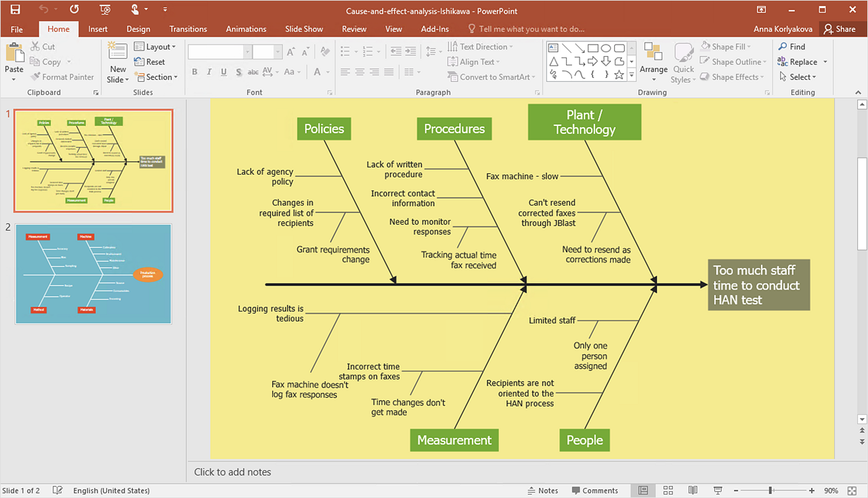This screenshot has height=498, width=868.
Task: Click the Share button
Action: coord(840,29)
